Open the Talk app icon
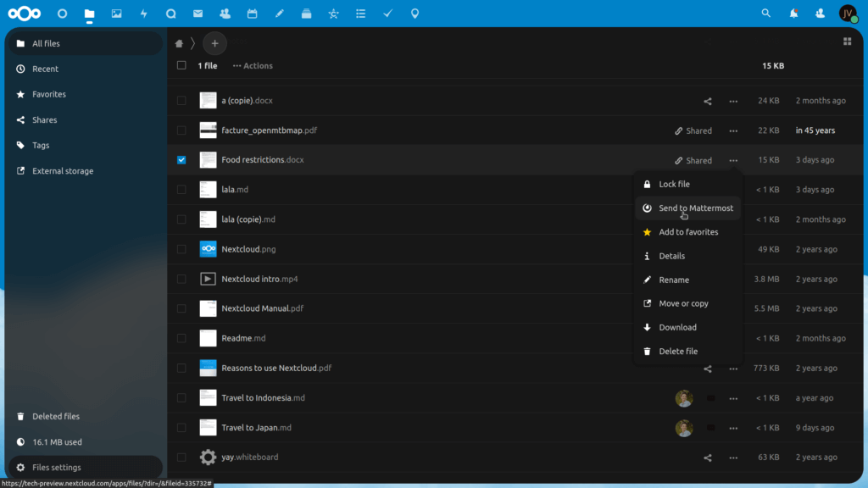Image resolution: width=868 pixels, height=488 pixels. point(171,14)
